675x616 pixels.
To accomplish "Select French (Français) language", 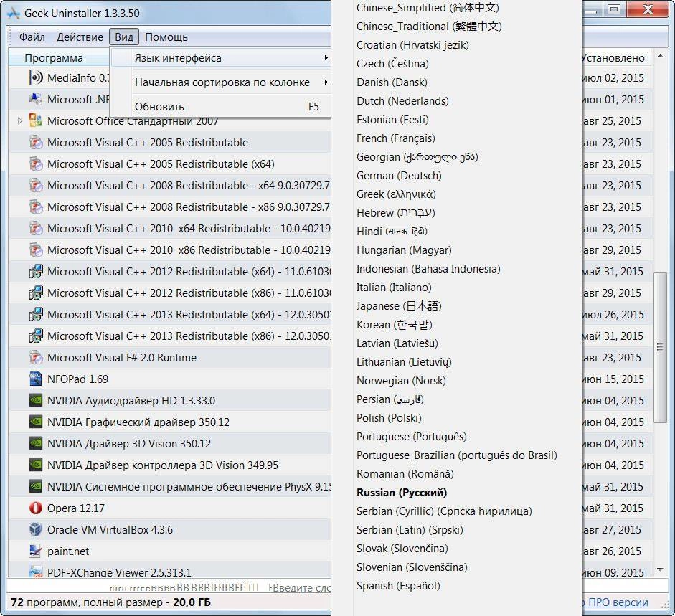I will coord(396,138).
